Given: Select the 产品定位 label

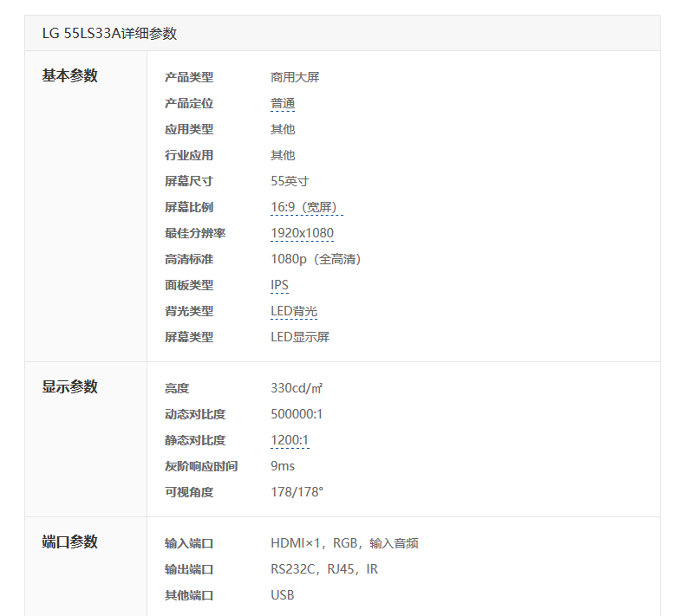Looking at the screenshot, I should [x=189, y=103].
